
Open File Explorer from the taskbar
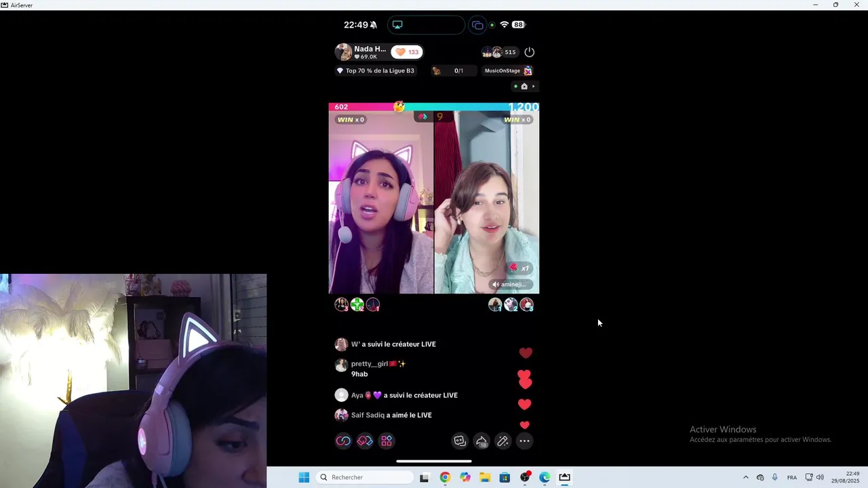pos(485,477)
